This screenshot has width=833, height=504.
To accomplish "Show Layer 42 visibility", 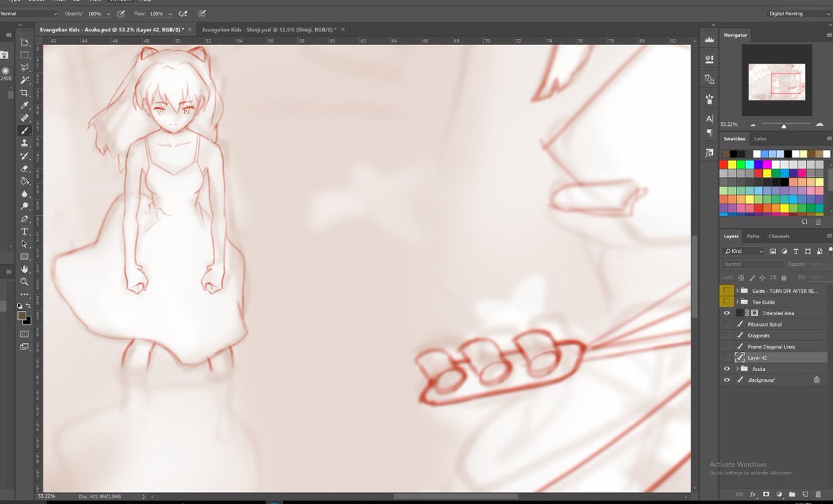I will coord(727,358).
